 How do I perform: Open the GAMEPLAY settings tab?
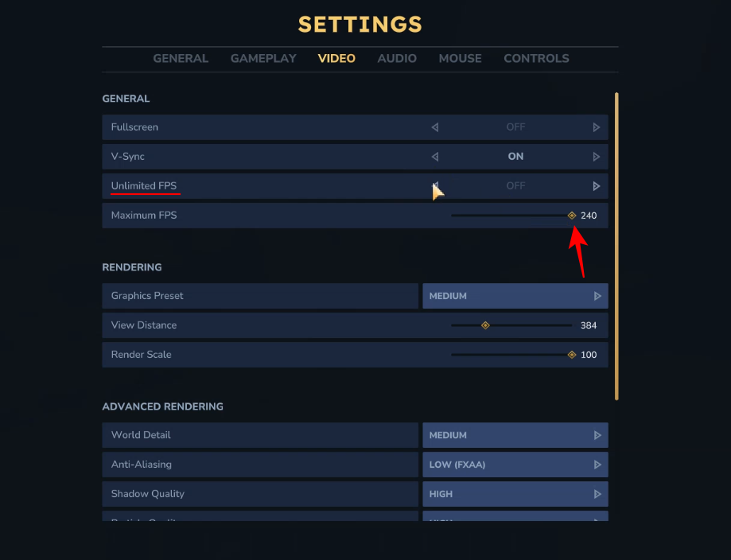[263, 59]
